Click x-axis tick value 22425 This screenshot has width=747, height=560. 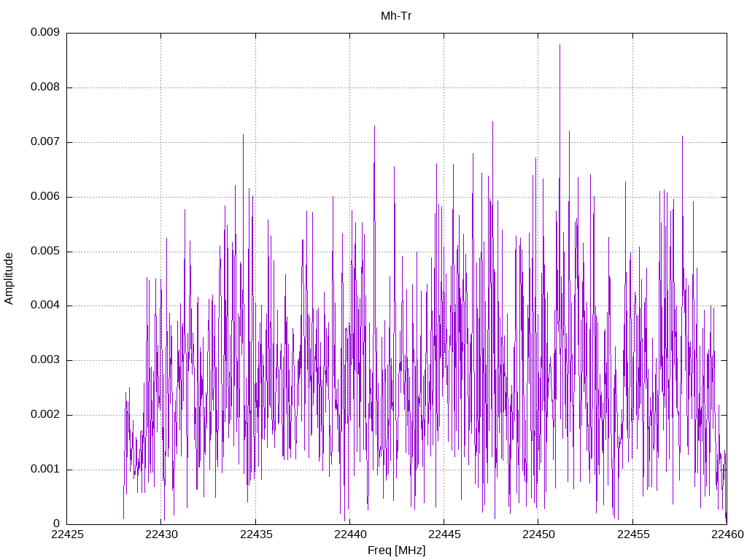[x=67, y=534]
